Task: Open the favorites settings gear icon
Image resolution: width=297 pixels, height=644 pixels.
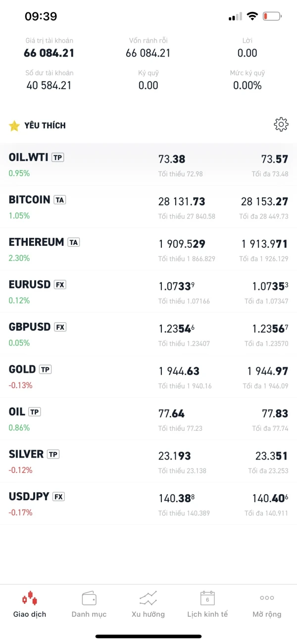Action: pos(281,125)
